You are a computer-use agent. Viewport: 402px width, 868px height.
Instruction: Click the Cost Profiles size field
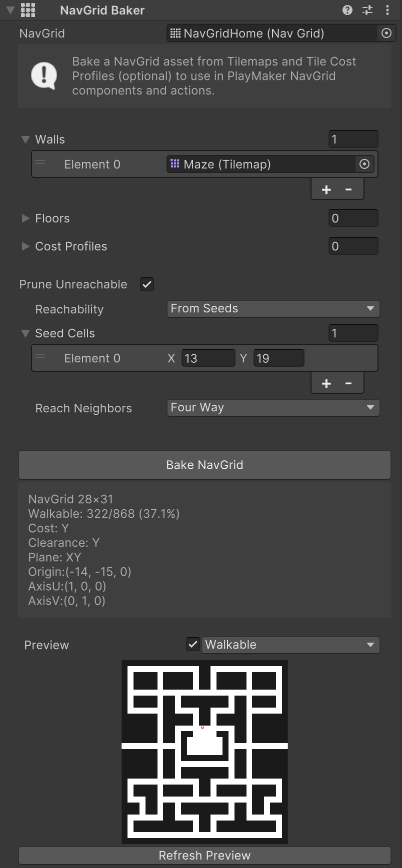[353, 246]
